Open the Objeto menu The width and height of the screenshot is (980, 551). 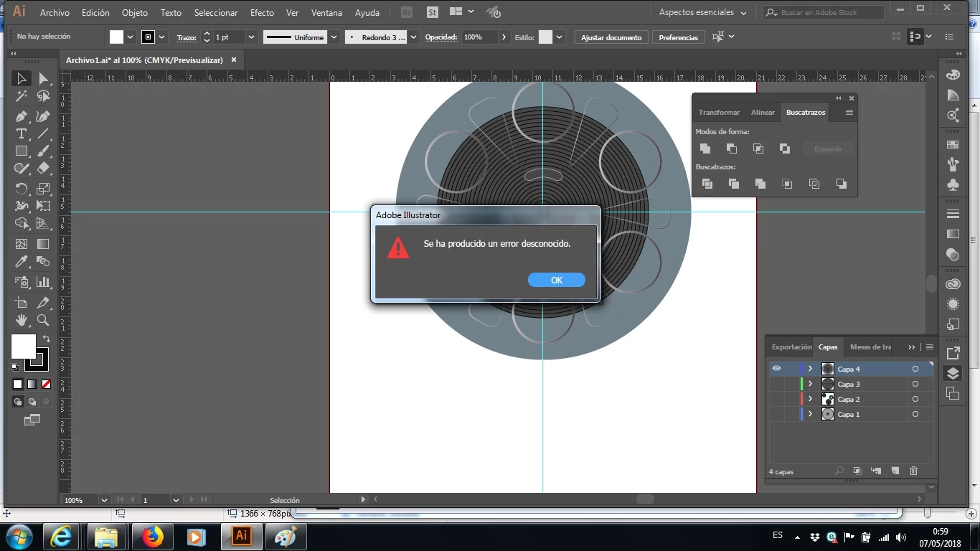pos(135,13)
